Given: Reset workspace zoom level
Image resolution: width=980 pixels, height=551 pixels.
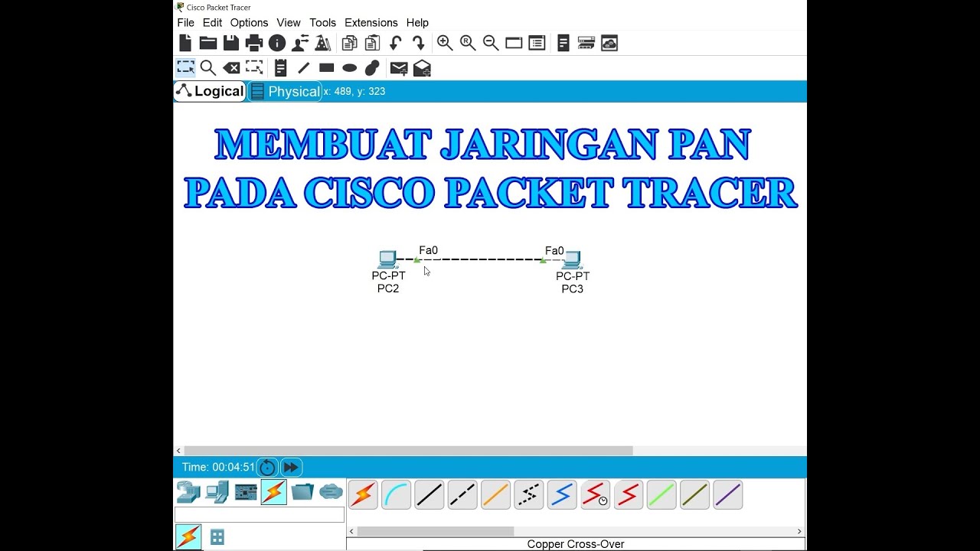Looking at the screenshot, I should pyautogui.click(x=468, y=44).
